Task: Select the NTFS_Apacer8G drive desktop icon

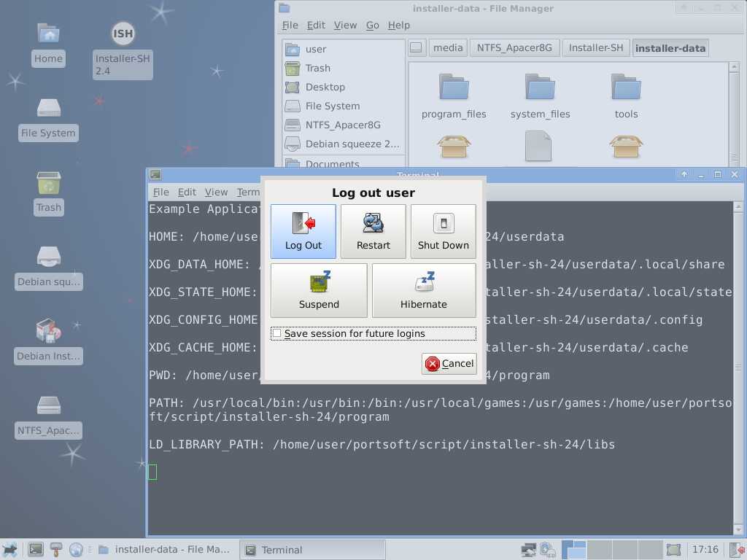Action: coord(48,417)
